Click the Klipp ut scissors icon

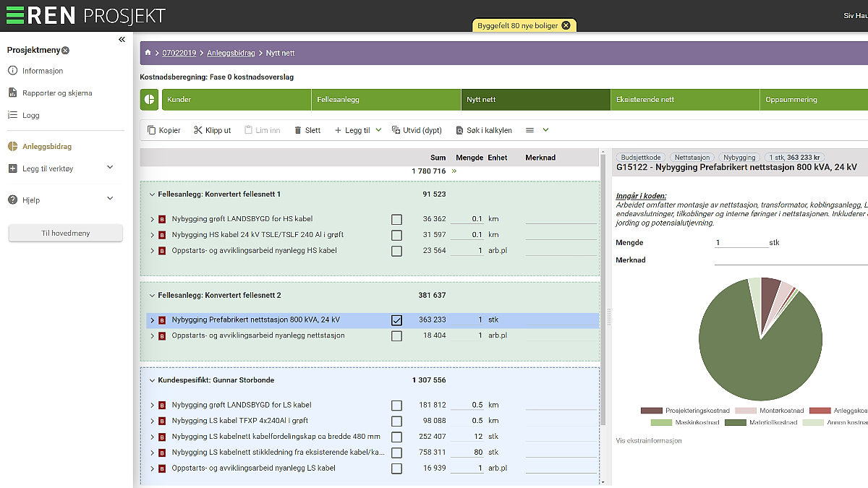(x=198, y=130)
